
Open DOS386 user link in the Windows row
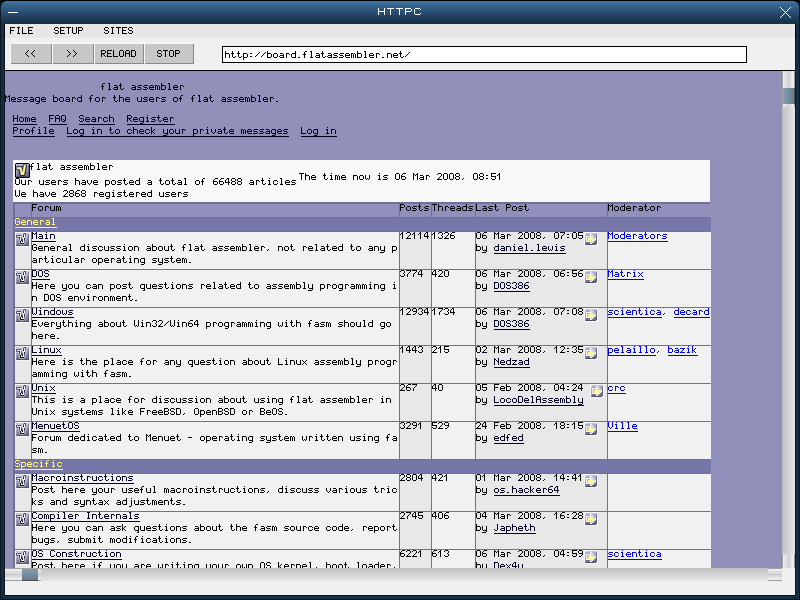click(x=512, y=324)
